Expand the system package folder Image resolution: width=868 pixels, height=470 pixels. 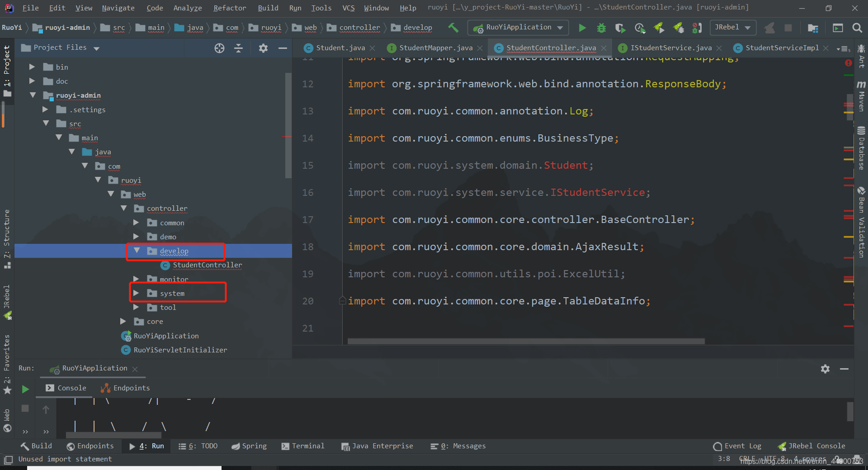click(x=136, y=293)
